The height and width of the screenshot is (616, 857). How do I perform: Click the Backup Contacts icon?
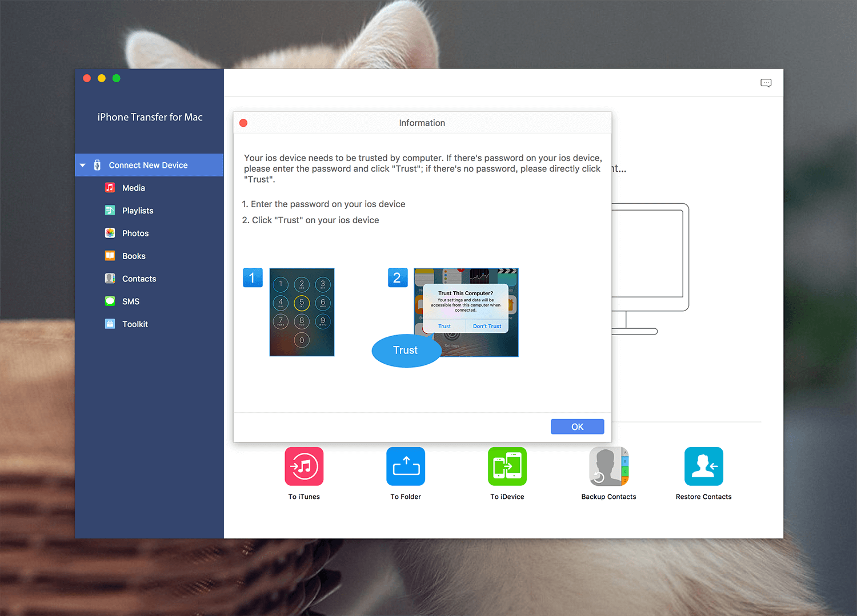coord(609,466)
